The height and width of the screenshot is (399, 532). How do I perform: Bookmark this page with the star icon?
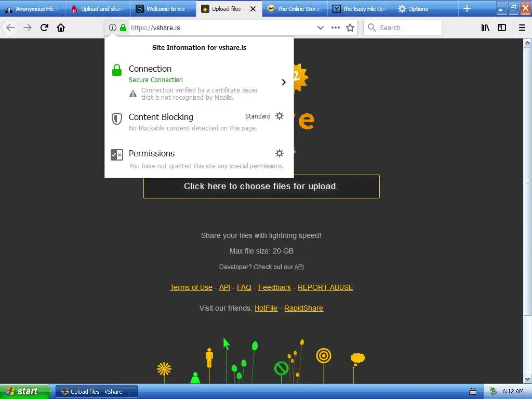(x=350, y=28)
